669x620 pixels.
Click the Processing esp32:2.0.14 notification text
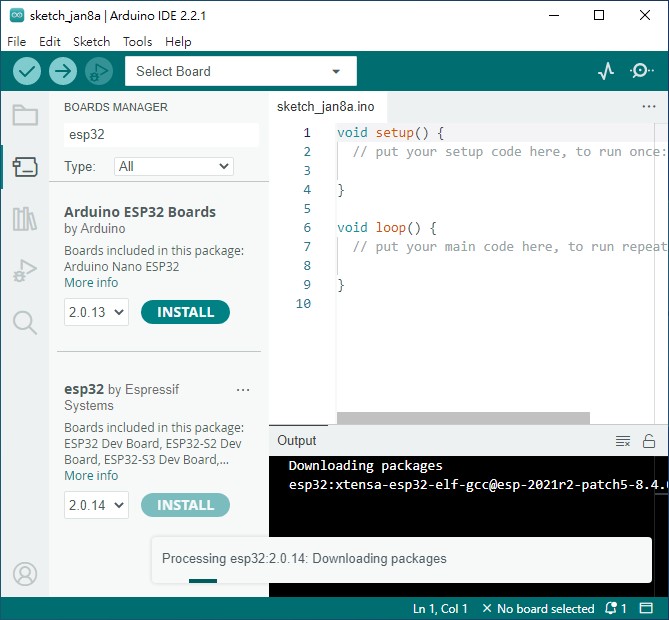(x=304, y=559)
